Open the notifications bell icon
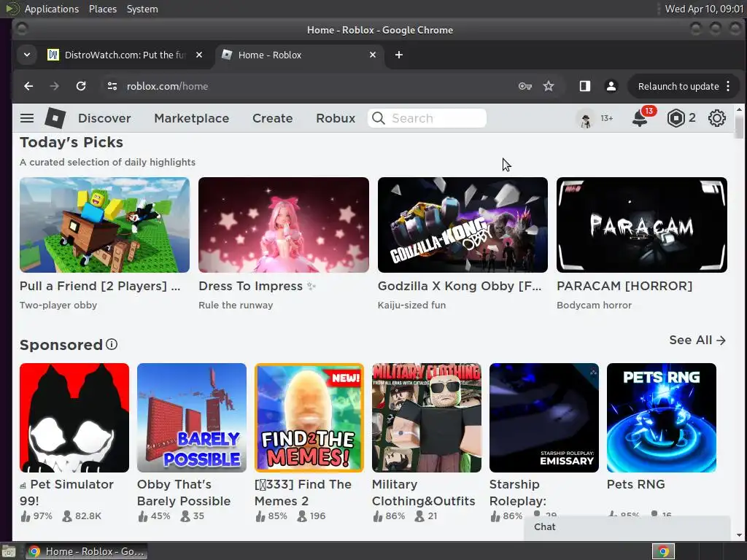The width and height of the screenshot is (747, 560). click(x=640, y=118)
